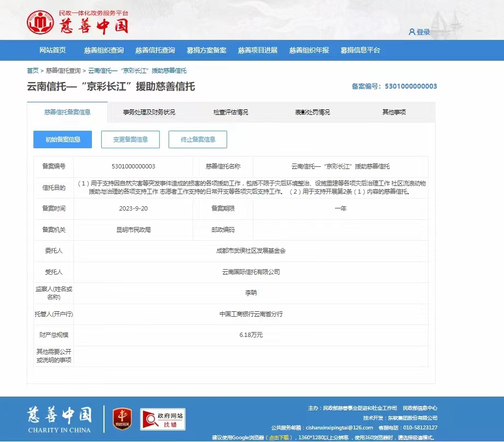The height and width of the screenshot is (442, 504).
Task: Click the 党政机关 red shield badge
Action: click(x=122, y=419)
